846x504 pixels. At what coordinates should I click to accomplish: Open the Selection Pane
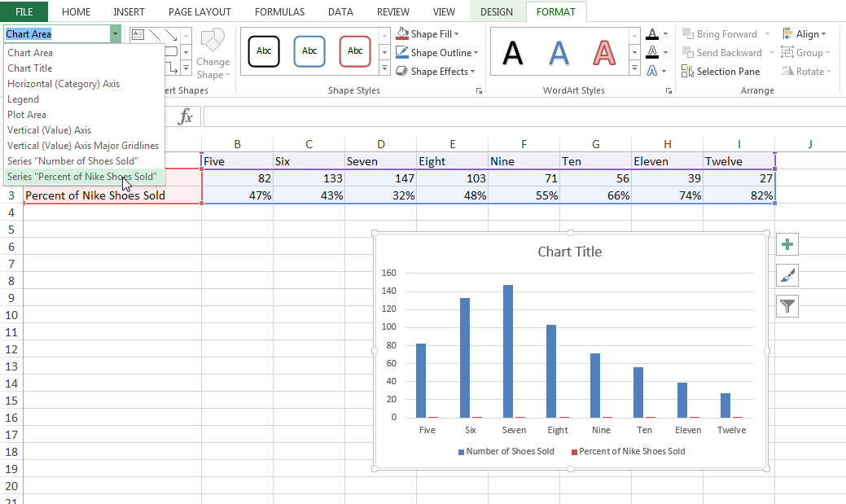click(x=721, y=72)
